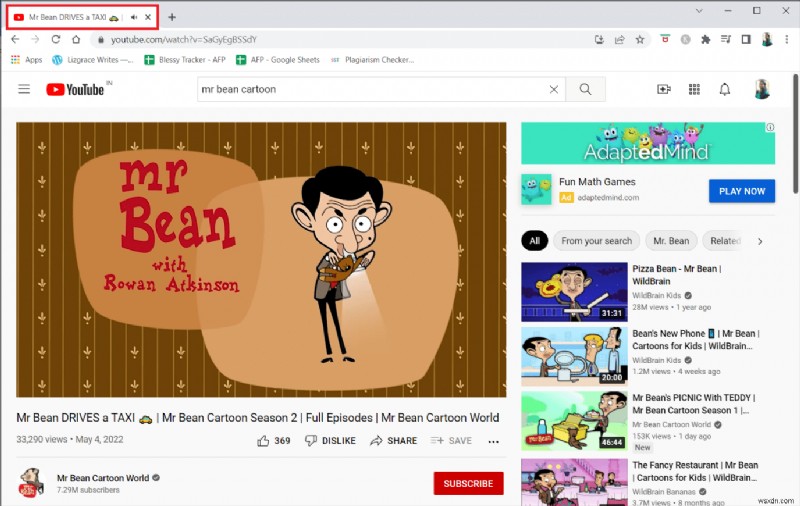Open 'Pizza Bean - Mr Bean | WildBrain' title
This screenshot has height=506, width=800.
pos(677,275)
